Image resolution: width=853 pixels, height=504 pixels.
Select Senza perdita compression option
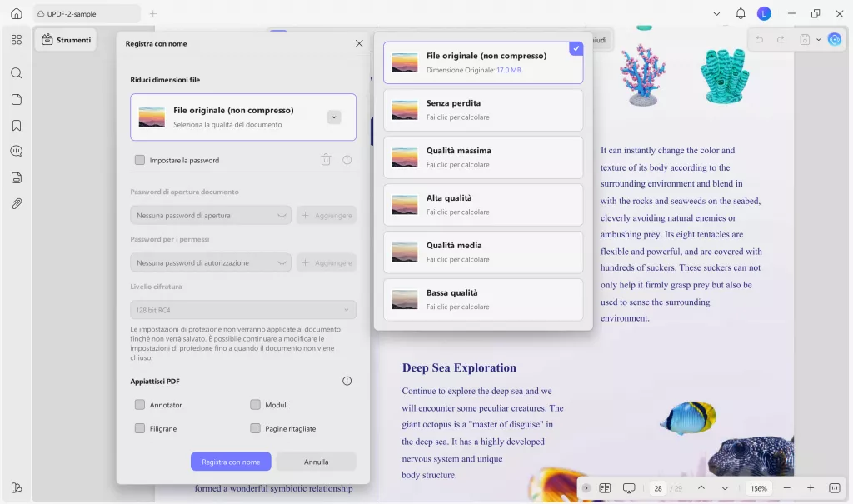[483, 110]
